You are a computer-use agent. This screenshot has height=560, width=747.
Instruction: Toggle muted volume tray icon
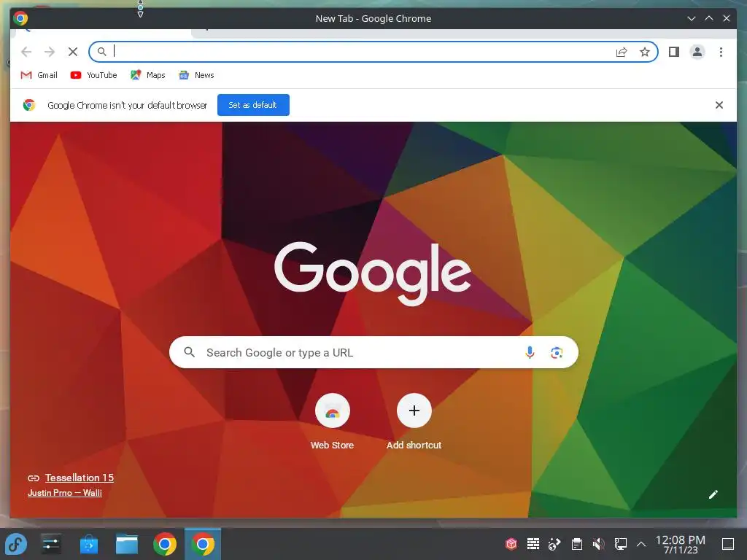click(598, 544)
